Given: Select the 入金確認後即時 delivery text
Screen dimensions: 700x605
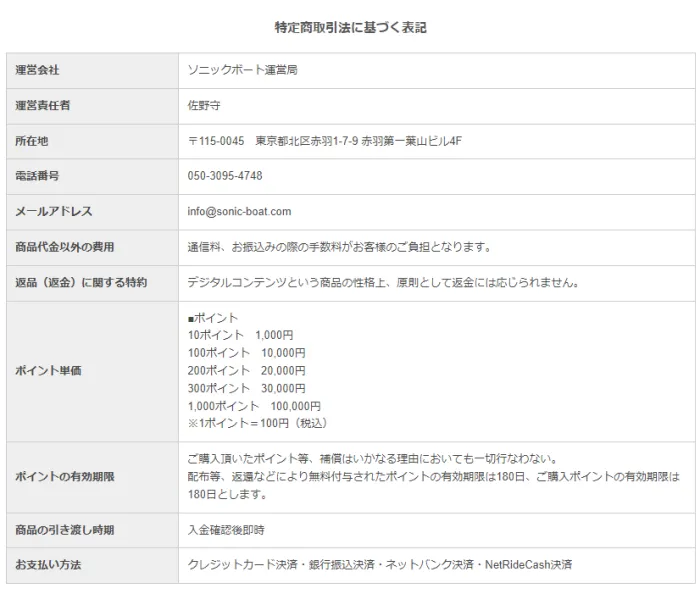Looking at the screenshot, I should pyautogui.click(x=226, y=529).
